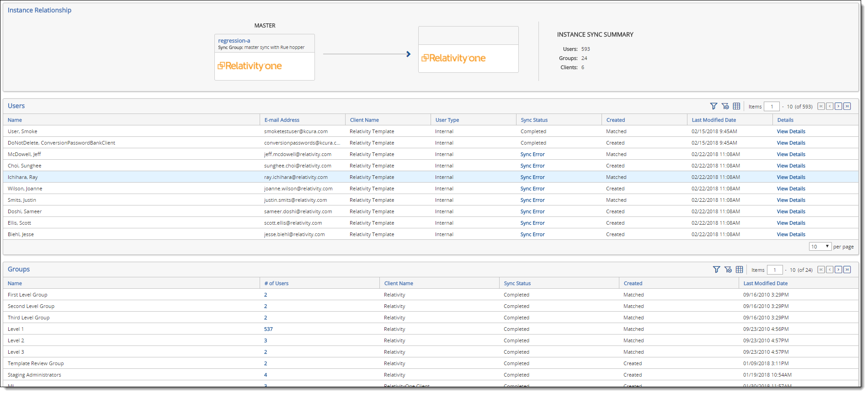Click the Users items start number field
The image size is (868, 394).
(x=772, y=107)
